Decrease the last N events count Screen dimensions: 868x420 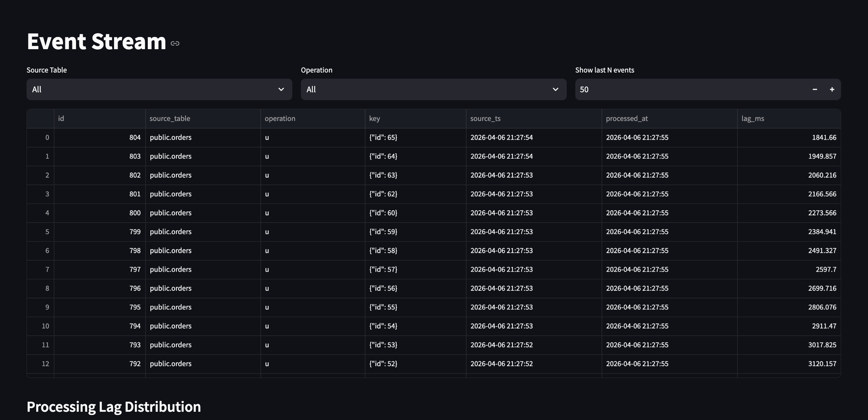tap(815, 89)
